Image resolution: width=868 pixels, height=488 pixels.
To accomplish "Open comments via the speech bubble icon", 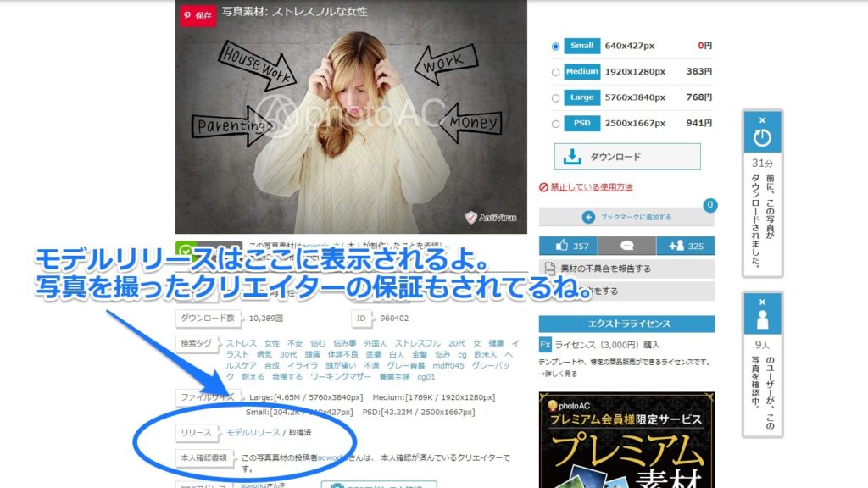I will pos(626,246).
